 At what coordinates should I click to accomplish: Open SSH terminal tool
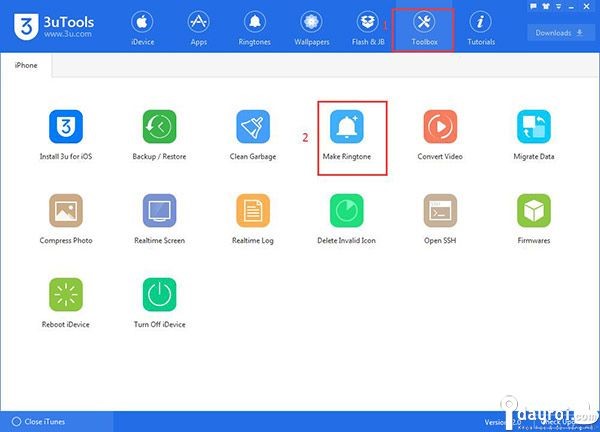pos(439,211)
